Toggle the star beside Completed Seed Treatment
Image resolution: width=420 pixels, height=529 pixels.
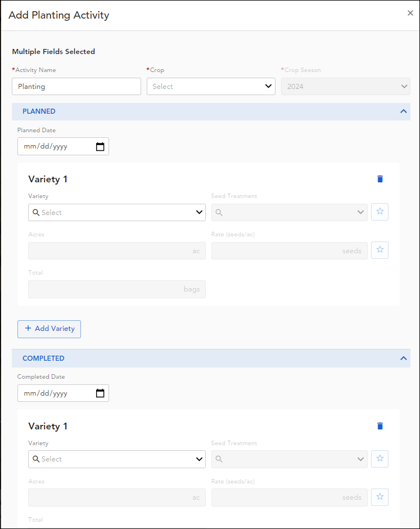coord(380,459)
